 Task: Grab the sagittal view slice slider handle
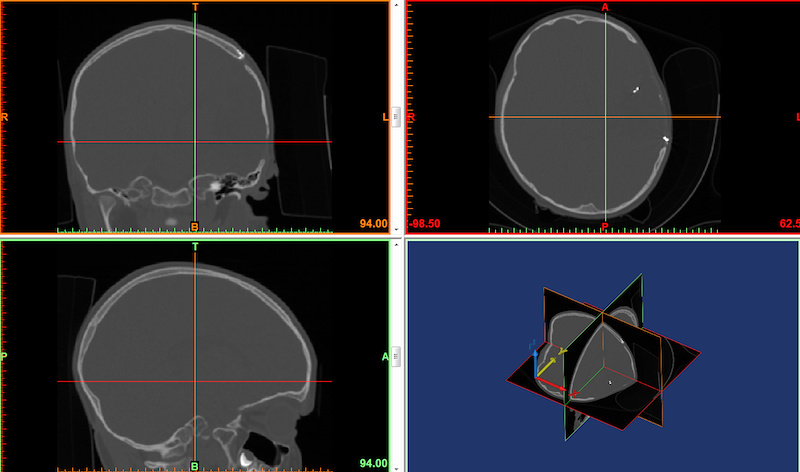395,354
